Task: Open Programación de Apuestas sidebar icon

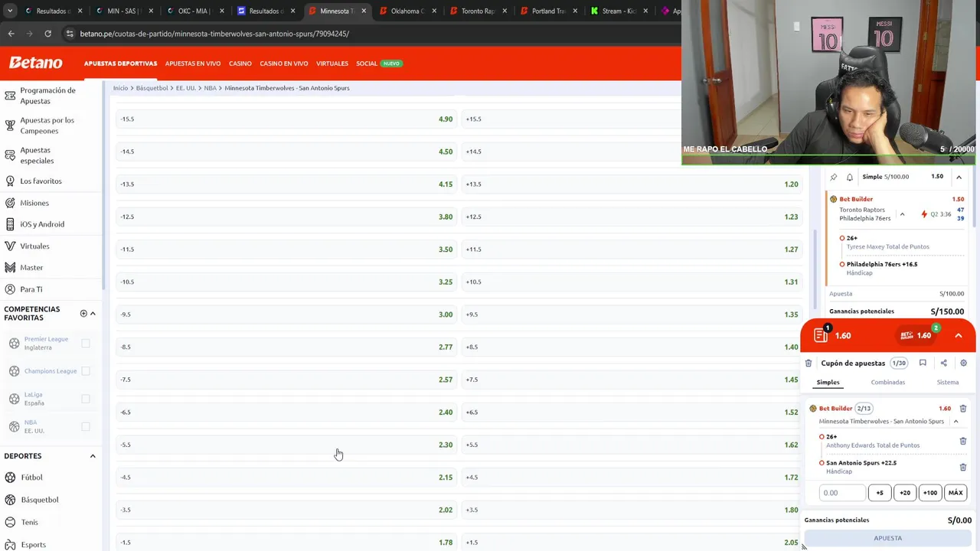Action: [x=10, y=96]
